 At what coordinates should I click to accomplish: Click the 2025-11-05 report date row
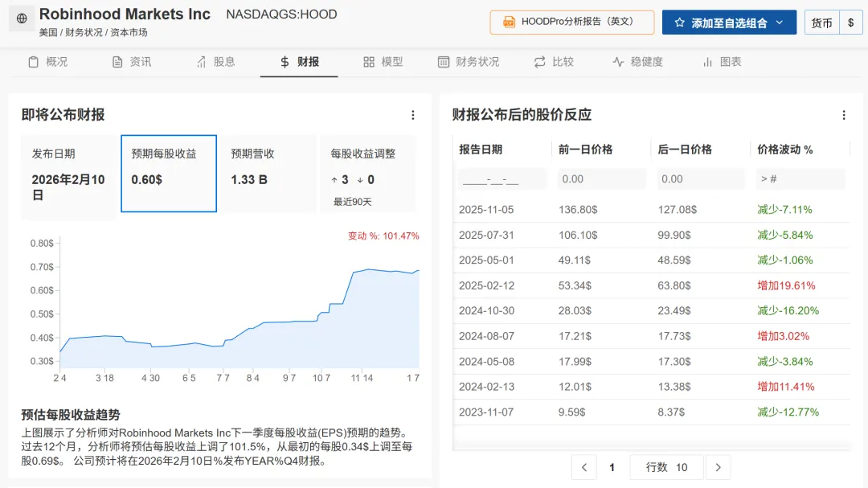652,210
